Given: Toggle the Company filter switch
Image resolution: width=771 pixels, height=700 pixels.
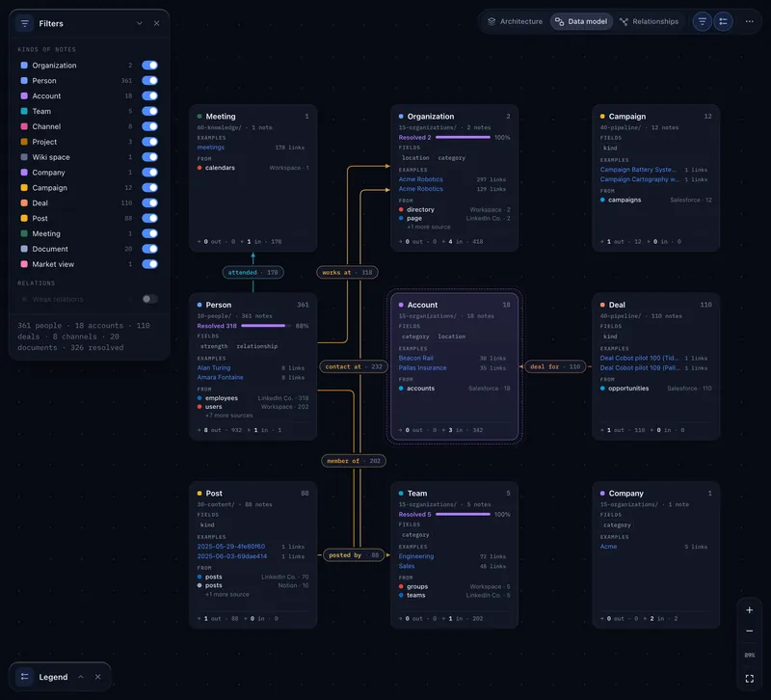Looking at the screenshot, I should click(x=149, y=173).
